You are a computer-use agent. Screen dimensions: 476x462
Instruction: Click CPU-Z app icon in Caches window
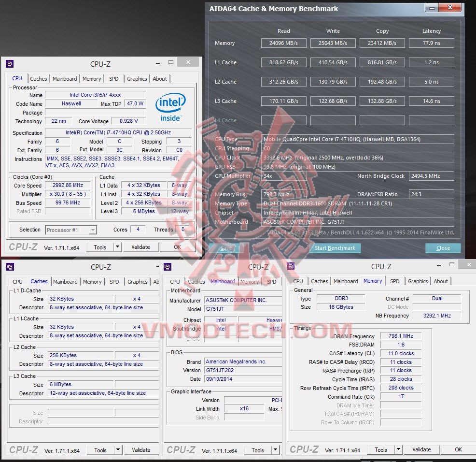pyautogui.click(x=10, y=267)
